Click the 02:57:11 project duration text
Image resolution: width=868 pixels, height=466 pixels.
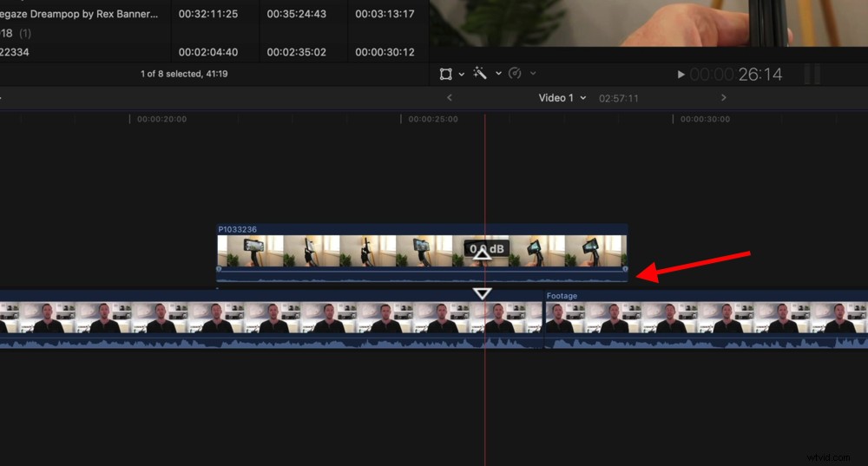(x=618, y=99)
